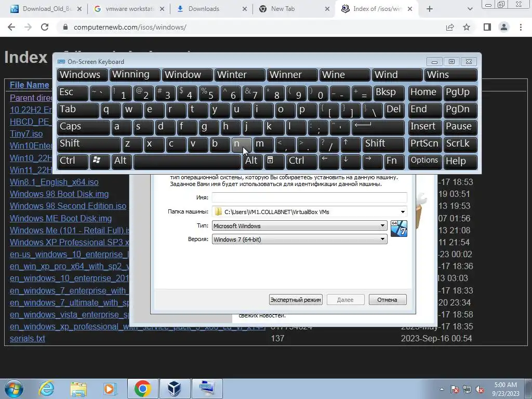Image resolution: width=532 pixels, height=399 pixels.
Task: Open Windows Explorer folder on taskbar
Action: click(x=78, y=389)
